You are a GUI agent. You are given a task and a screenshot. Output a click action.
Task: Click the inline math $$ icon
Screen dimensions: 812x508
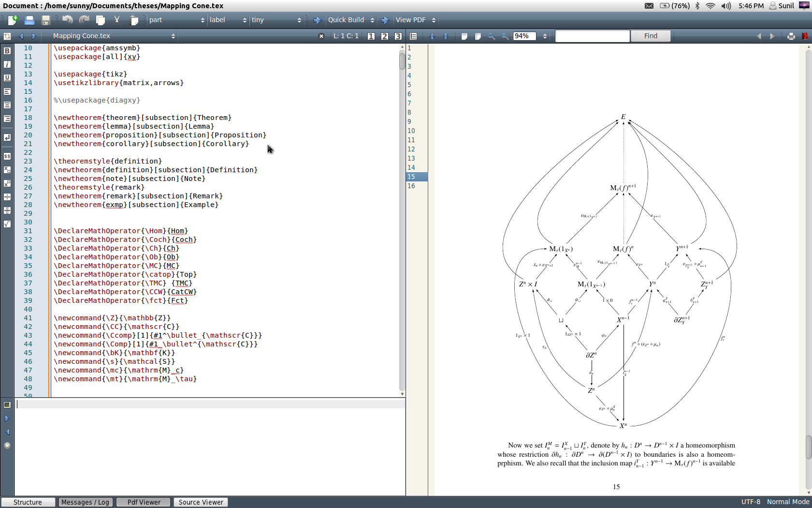coord(7,156)
